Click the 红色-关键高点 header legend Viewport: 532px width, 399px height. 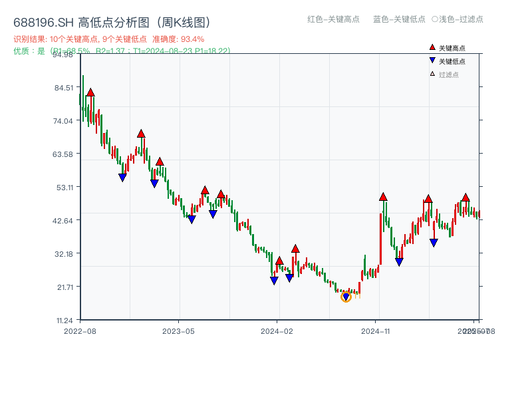tap(333, 19)
